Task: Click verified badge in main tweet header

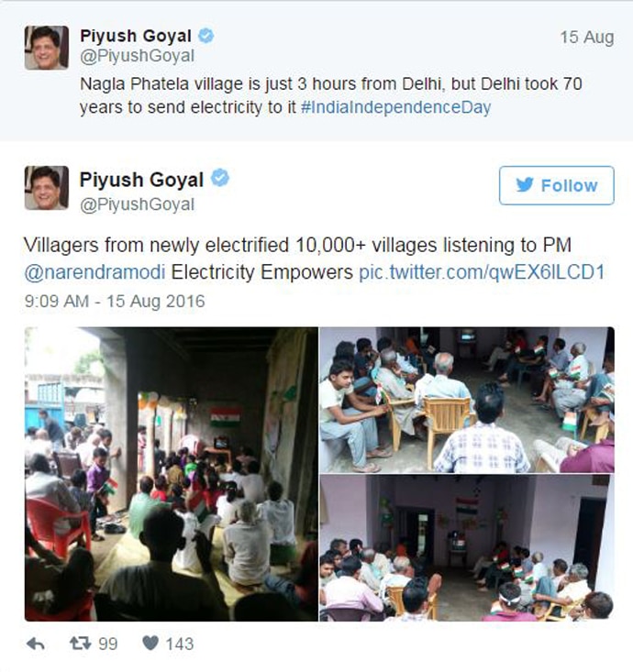Action: coord(220,178)
